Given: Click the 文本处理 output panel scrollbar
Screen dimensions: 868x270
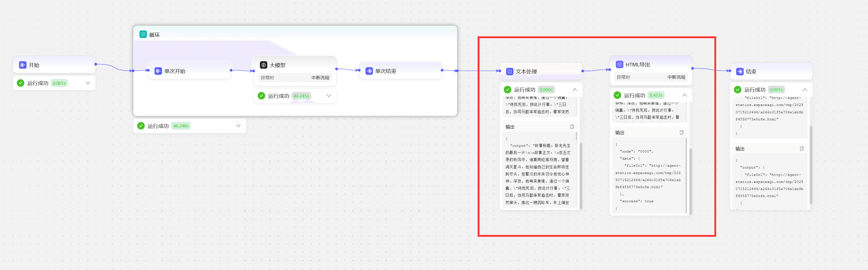Looking at the screenshot, I should pyautogui.click(x=576, y=136).
